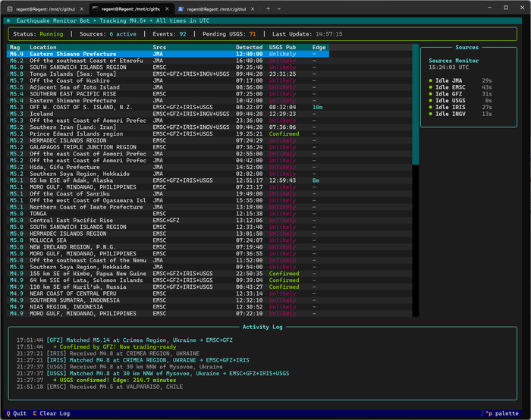
Task: Click the USGS Pub column header
Action: point(283,47)
